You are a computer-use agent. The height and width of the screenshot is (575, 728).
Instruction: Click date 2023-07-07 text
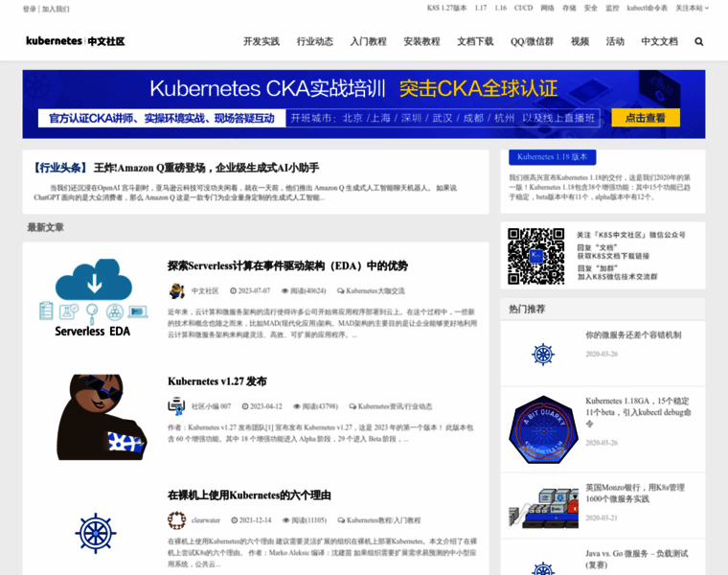tap(254, 290)
